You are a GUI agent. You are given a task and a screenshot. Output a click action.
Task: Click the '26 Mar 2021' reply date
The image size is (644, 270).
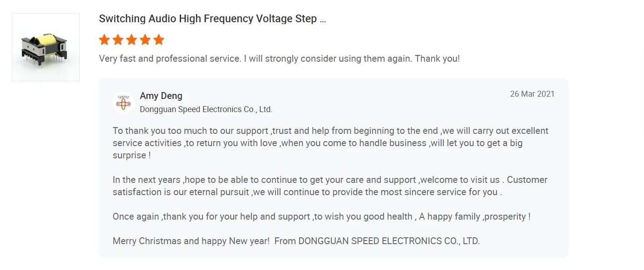click(x=532, y=94)
